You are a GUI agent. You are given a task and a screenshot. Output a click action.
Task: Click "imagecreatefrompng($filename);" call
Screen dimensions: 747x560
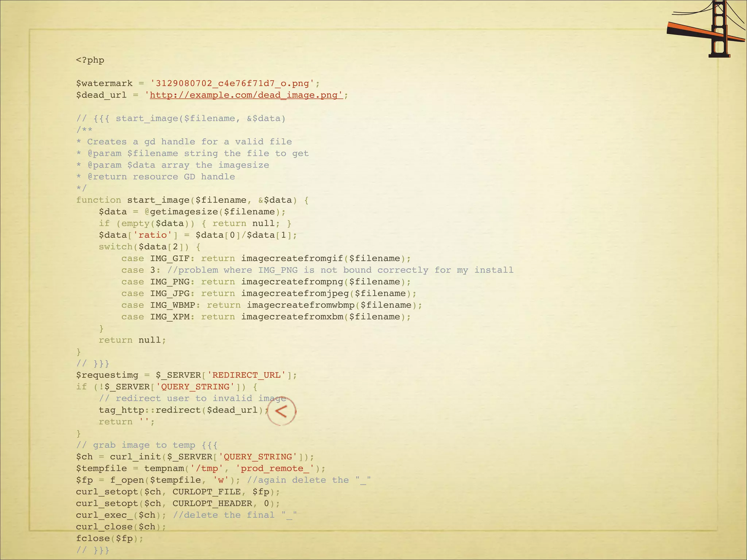pos(326,282)
